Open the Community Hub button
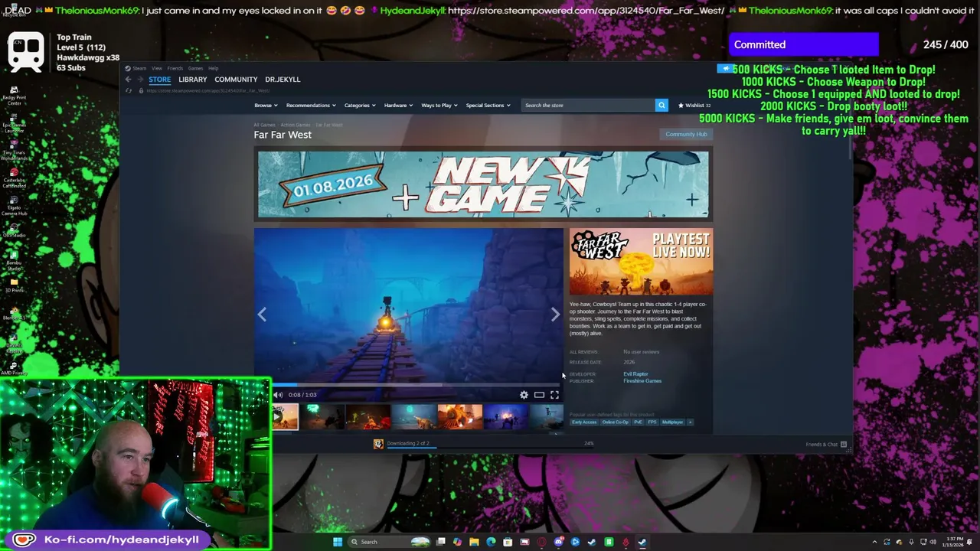 pos(686,134)
